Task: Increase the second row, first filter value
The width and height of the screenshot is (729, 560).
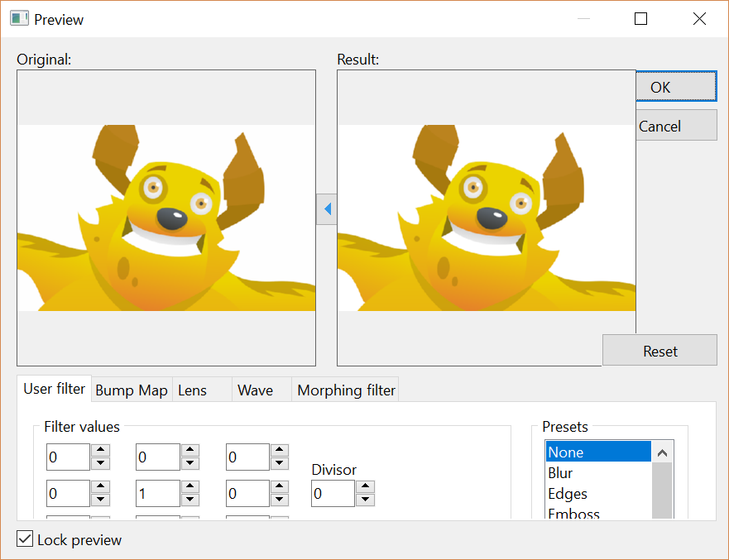Action: (x=100, y=486)
